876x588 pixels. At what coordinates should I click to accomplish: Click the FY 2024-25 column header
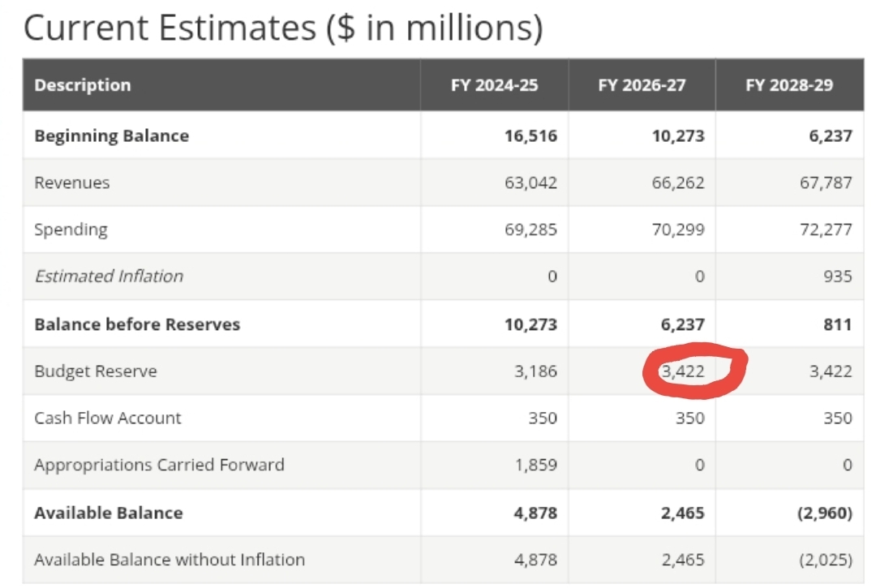point(494,85)
